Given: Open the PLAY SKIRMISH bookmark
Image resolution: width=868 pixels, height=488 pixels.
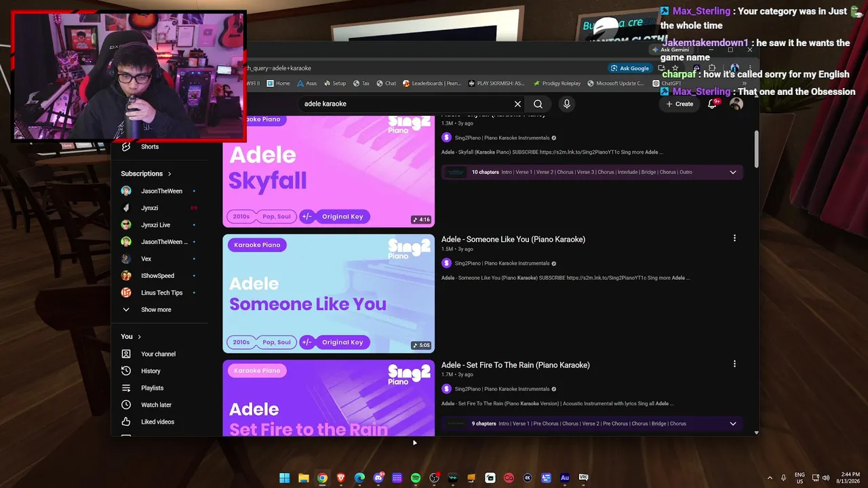Looking at the screenshot, I should click(496, 83).
